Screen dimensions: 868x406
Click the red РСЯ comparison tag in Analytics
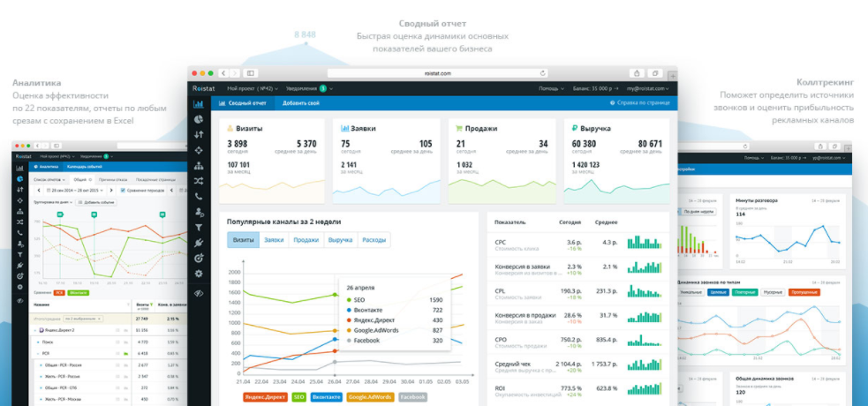60,292
